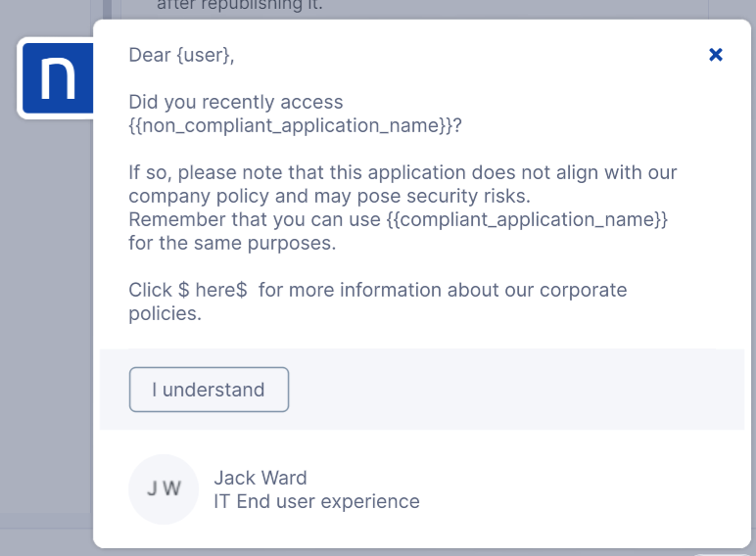The height and width of the screenshot is (556, 756).
Task: Close the campaign message popup
Action: click(x=716, y=55)
